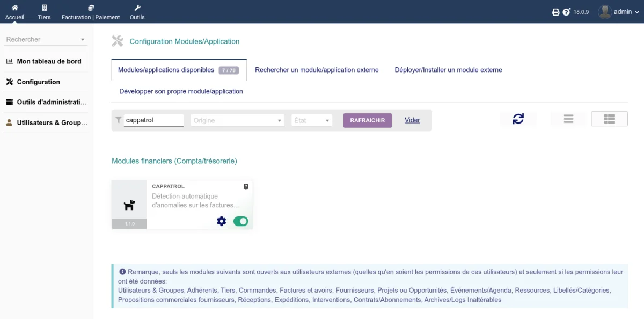Open Mon tableau de bord

pyautogui.click(x=49, y=61)
